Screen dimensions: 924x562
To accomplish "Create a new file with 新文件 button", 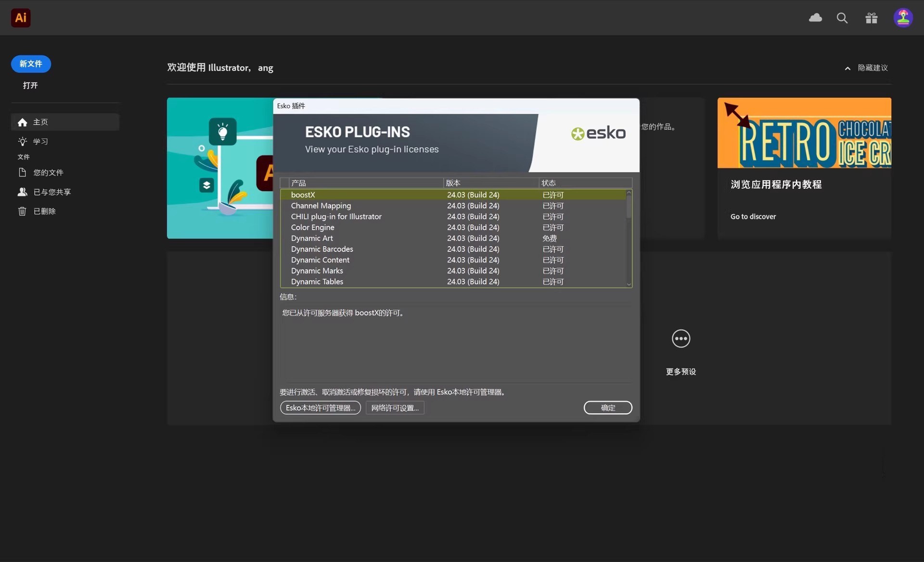I will (x=31, y=64).
